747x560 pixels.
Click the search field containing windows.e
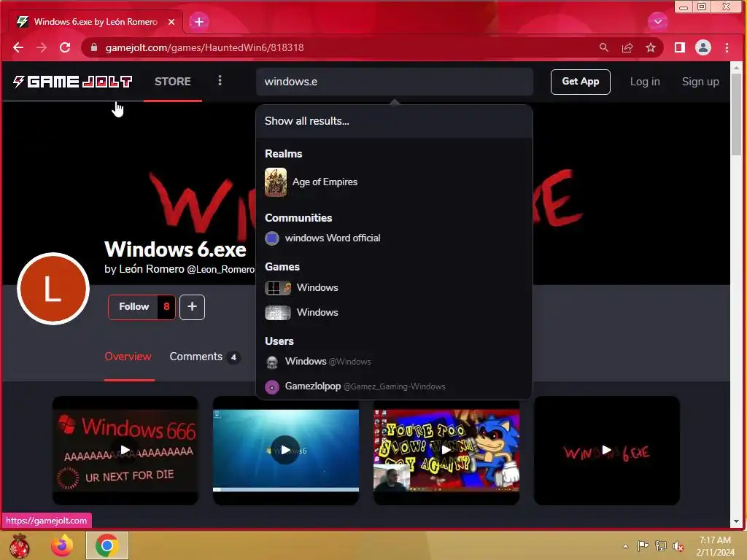[x=395, y=82]
